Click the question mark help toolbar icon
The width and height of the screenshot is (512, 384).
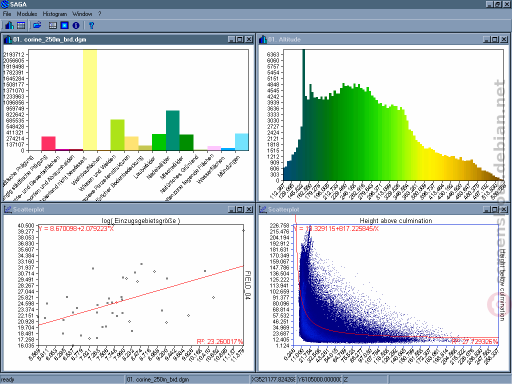pyautogui.click(x=91, y=25)
